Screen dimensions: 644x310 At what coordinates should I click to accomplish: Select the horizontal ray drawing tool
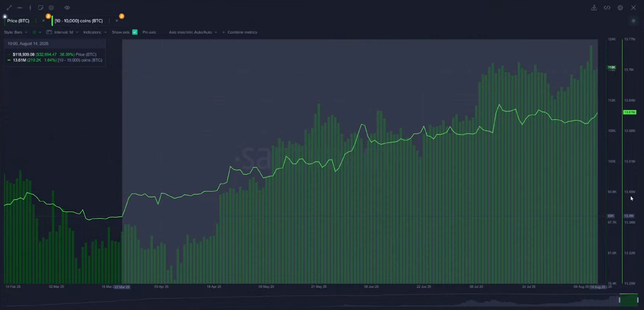[x=20, y=8]
